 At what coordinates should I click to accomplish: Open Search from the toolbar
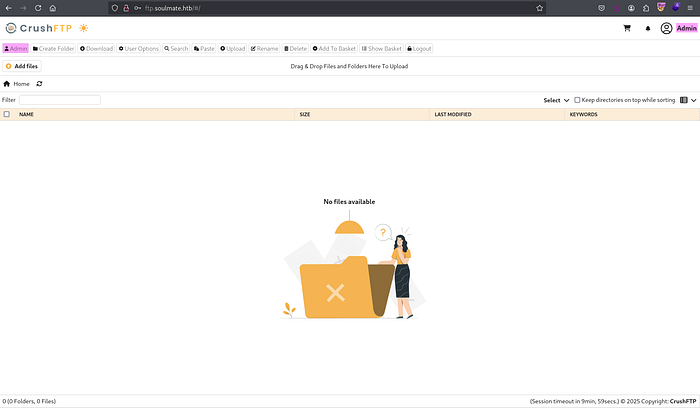click(x=176, y=48)
